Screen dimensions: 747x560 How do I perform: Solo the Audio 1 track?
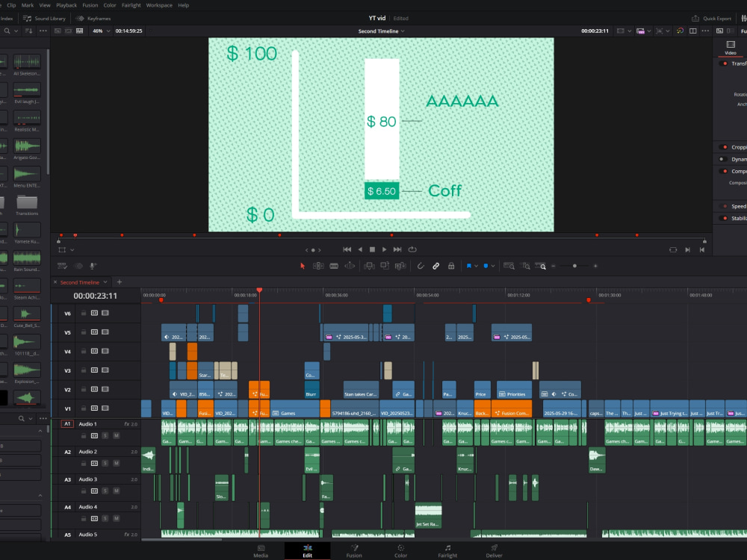point(105,436)
